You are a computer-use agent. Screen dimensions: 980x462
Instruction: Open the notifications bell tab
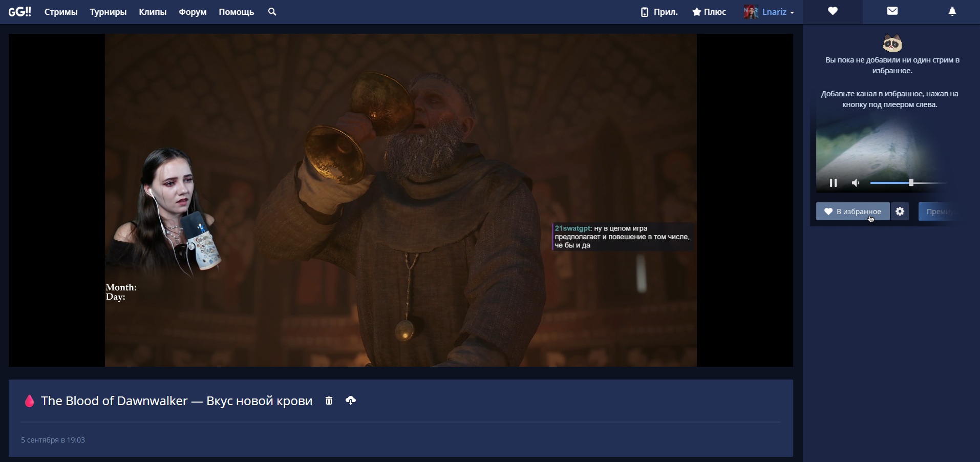[952, 11]
